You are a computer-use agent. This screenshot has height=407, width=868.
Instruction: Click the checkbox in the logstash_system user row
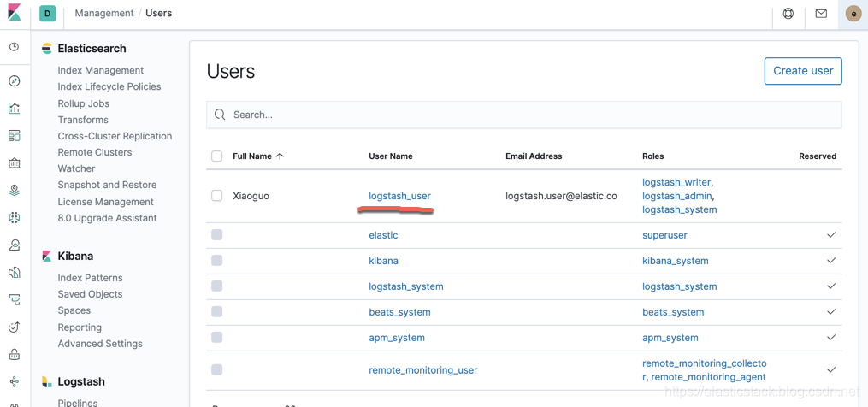coord(217,286)
